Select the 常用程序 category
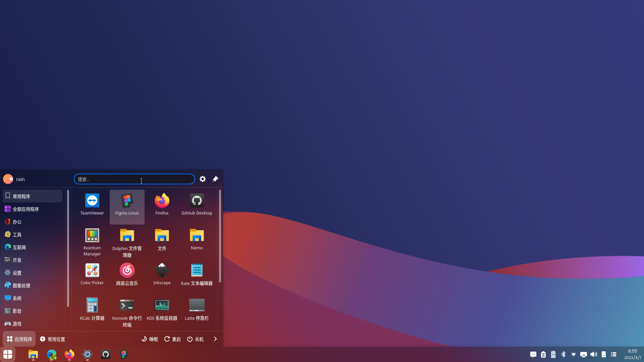The image size is (644, 362). point(33,196)
